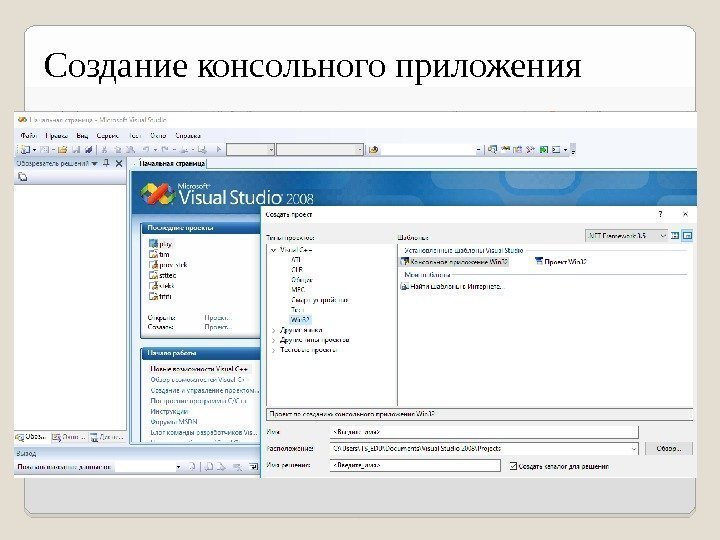Click Инструкции link on start page

pos(169,411)
